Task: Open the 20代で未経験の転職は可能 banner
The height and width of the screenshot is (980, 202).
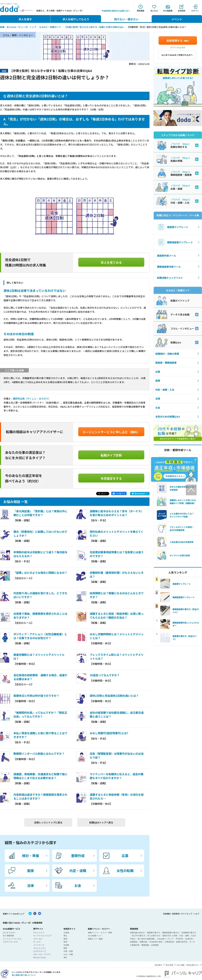Action: (x=178, y=433)
